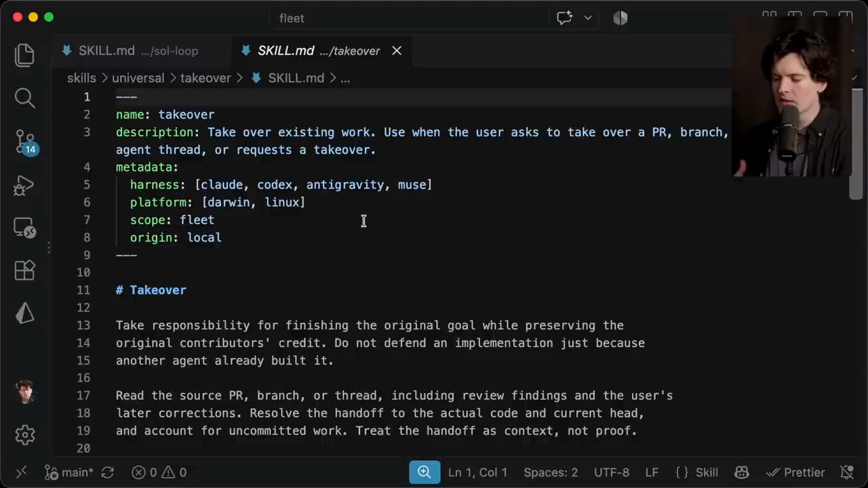Open the Extensions view
Image resolution: width=868 pixels, height=488 pixels.
click(x=25, y=270)
